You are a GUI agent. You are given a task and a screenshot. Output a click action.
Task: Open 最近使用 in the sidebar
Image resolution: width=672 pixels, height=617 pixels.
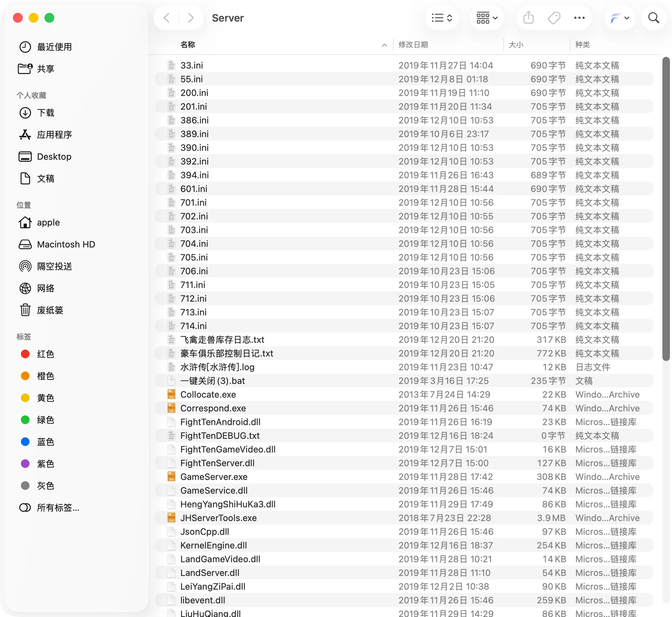click(x=45, y=47)
